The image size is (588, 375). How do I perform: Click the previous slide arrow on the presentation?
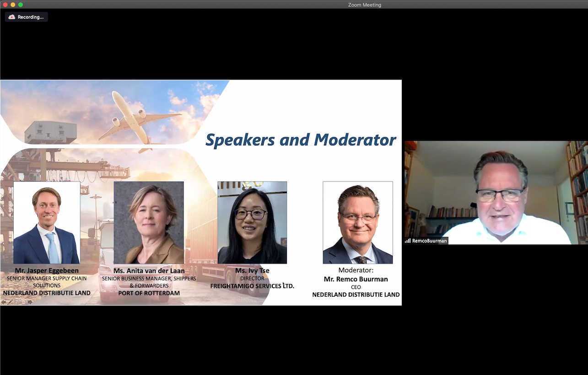tap(4, 302)
